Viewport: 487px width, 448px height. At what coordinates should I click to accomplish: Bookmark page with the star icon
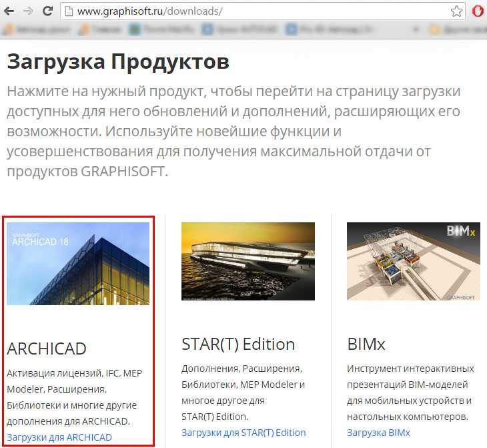pos(456,11)
